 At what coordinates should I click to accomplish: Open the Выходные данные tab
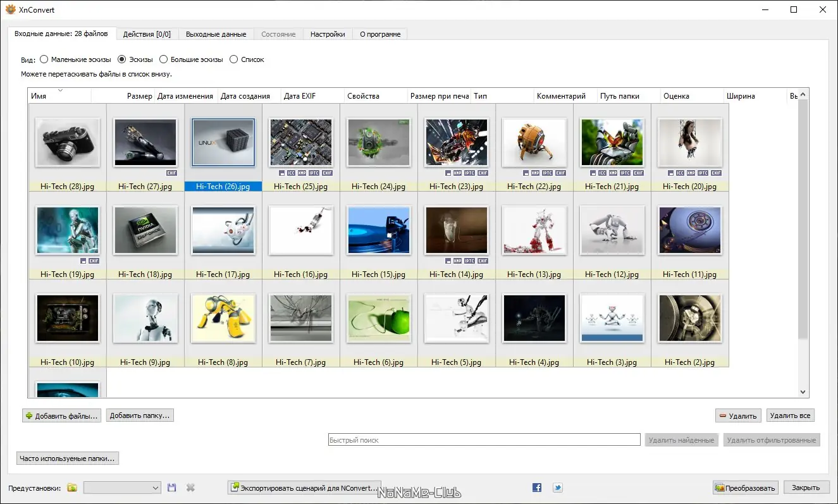pyautogui.click(x=216, y=34)
